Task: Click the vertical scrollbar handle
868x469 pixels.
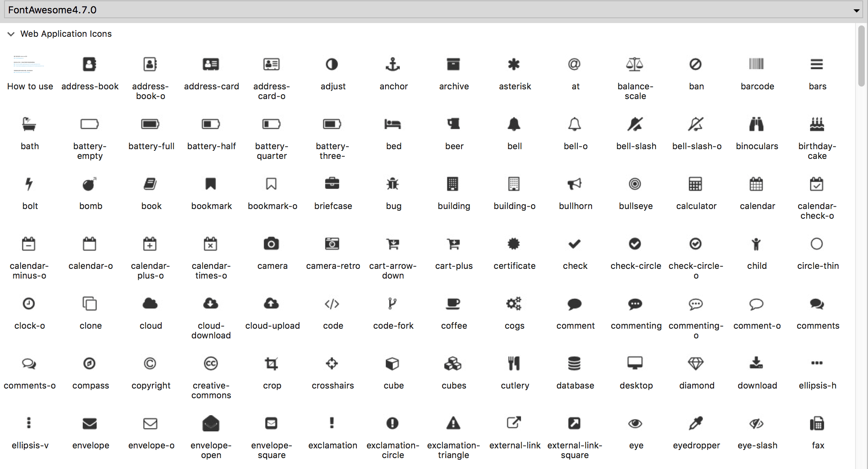Action: coord(861,56)
